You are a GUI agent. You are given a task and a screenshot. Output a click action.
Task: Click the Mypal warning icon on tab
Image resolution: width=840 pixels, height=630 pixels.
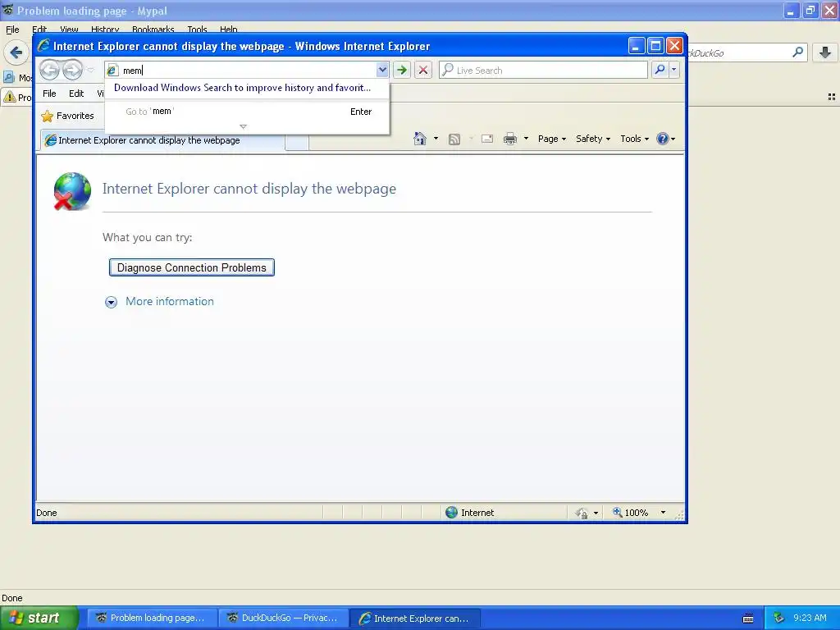tap(10, 97)
